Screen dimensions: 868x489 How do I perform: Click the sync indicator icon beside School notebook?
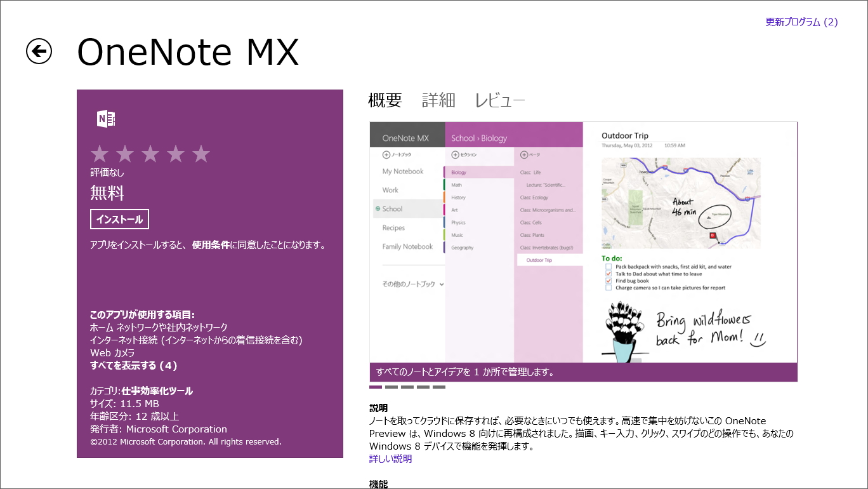point(377,209)
